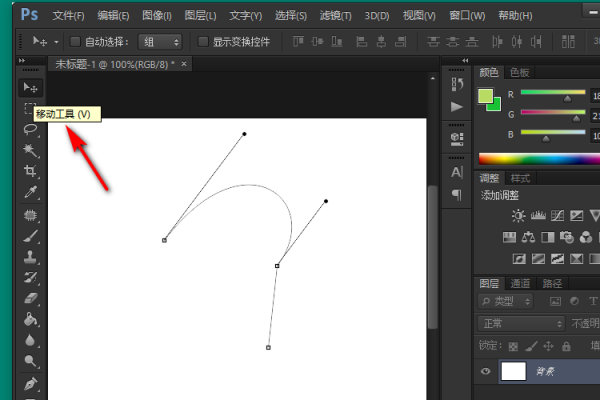
Task: Select the Eyedropper tool
Action: pos(30,192)
